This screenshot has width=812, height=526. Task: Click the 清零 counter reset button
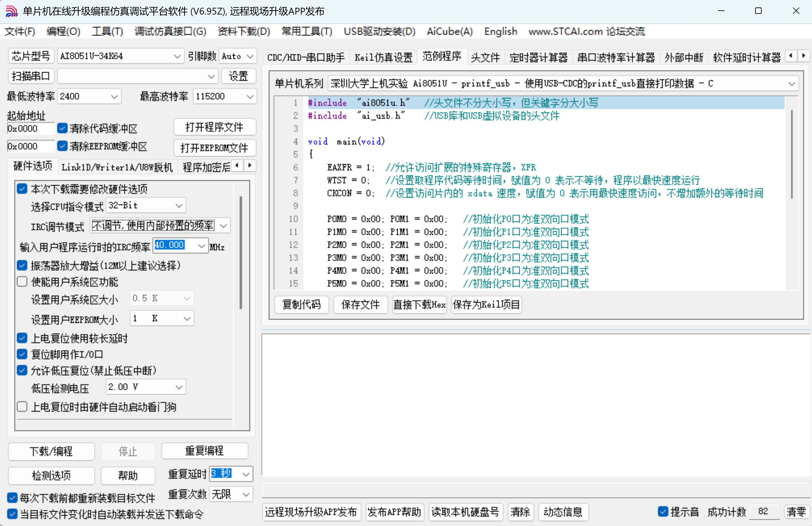coord(796,512)
